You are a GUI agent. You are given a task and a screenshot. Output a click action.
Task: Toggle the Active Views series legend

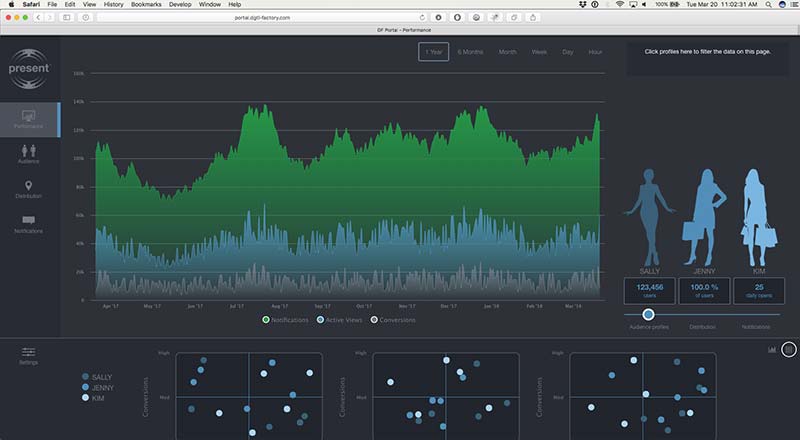click(x=339, y=320)
